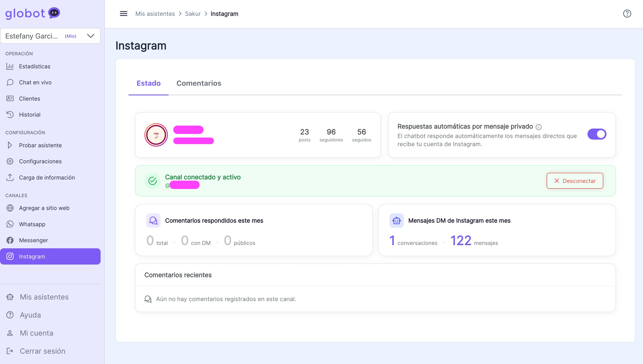
Task: Open Ayuda link
Action: coord(30,315)
